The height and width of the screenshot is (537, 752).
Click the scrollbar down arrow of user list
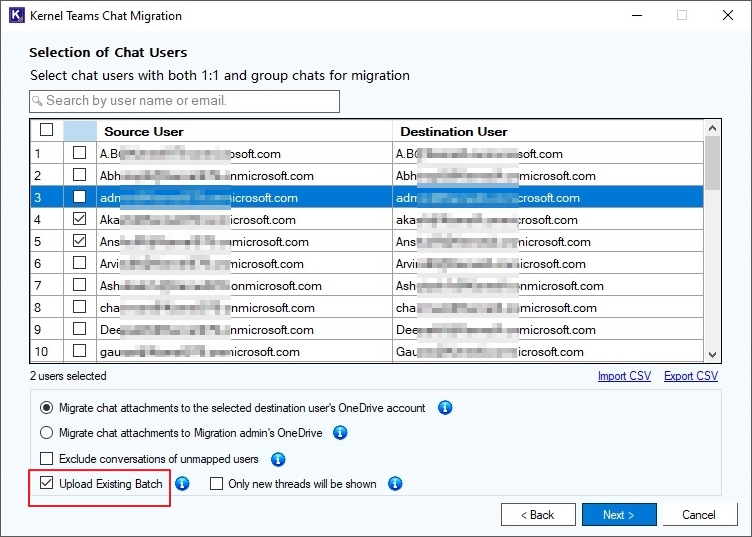[x=712, y=354]
